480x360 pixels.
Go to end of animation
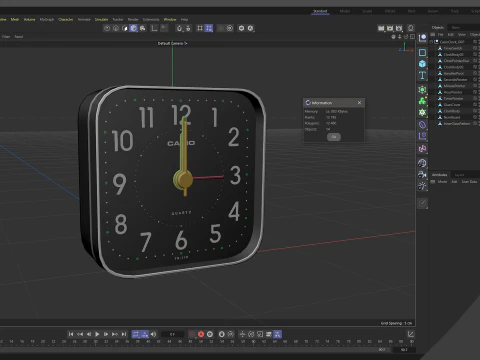click(124, 334)
